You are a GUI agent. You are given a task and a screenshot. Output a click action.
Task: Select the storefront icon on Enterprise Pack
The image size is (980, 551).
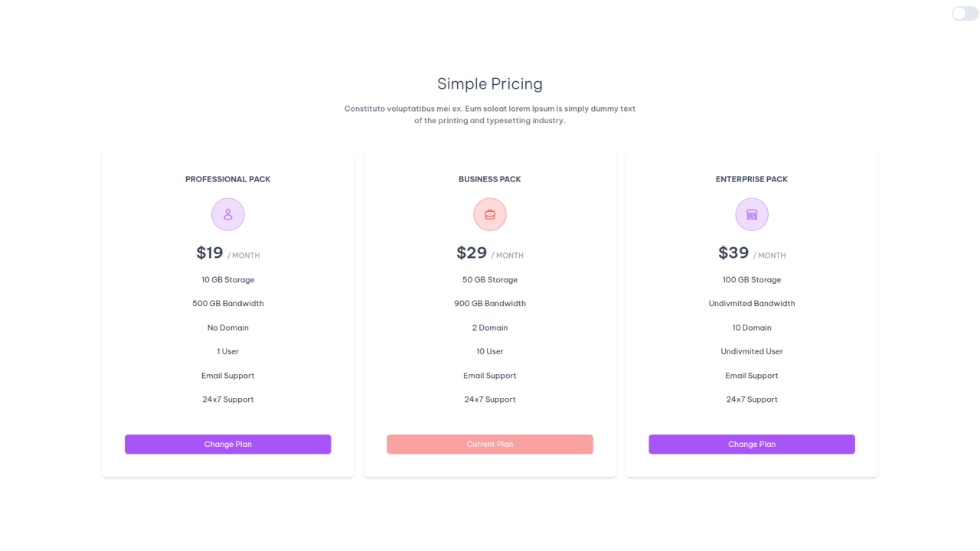[752, 214]
